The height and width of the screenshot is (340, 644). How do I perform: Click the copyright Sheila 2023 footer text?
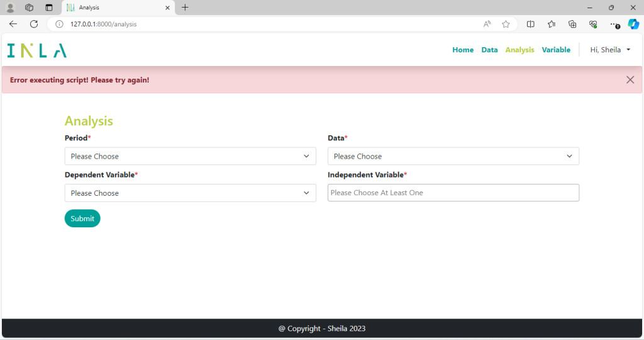[x=322, y=329]
